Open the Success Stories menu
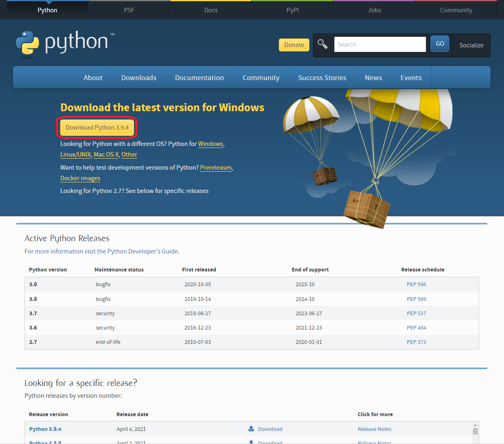This screenshot has height=444, width=504. pyautogui.click(x=322, y=78)
